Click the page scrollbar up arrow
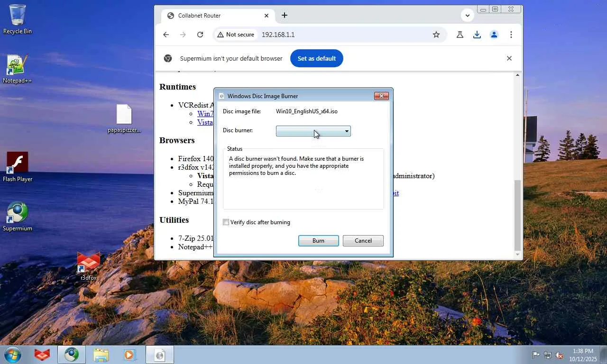Viewport: 607px width, 364px height. [518, 75]
